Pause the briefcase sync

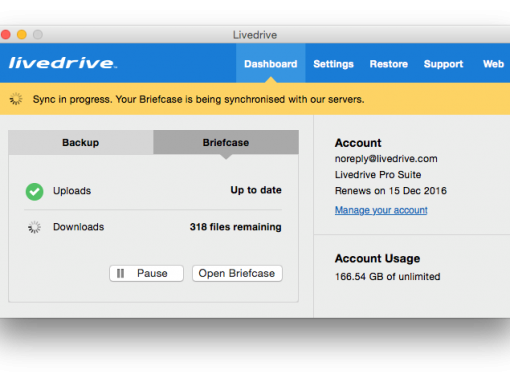tap(146, 274)
